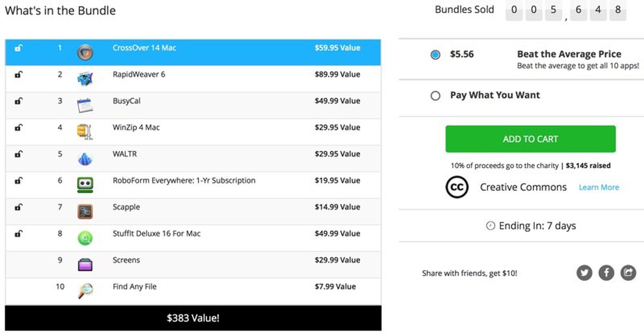644x333 pixels.
Task: Click the $383 Value banner
Action: 193,318
